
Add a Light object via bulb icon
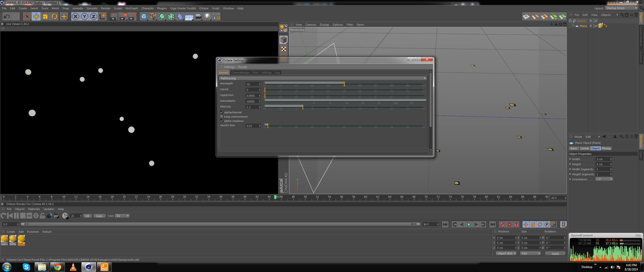point(207,17)
